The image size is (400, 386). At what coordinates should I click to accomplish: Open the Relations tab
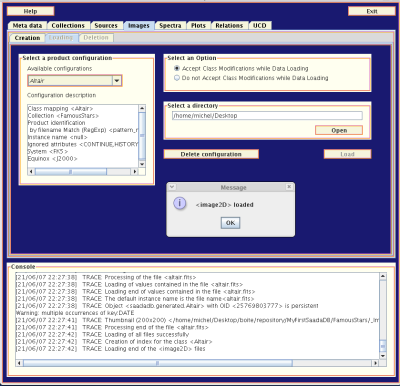(229, 26)
